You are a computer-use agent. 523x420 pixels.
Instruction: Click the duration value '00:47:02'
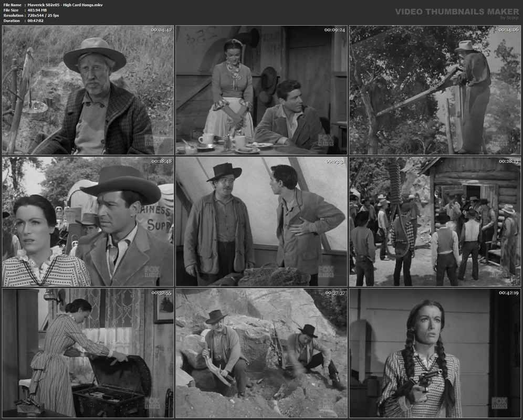pos(35,20)
